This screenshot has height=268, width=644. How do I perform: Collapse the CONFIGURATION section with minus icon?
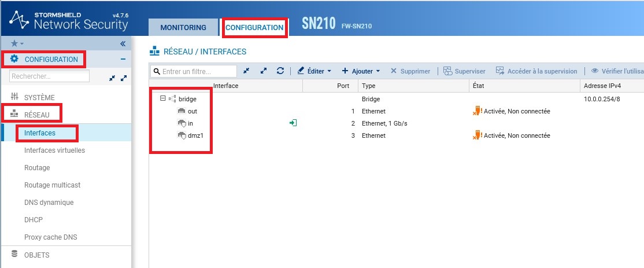pyautogui.click(x=123, y=59)
